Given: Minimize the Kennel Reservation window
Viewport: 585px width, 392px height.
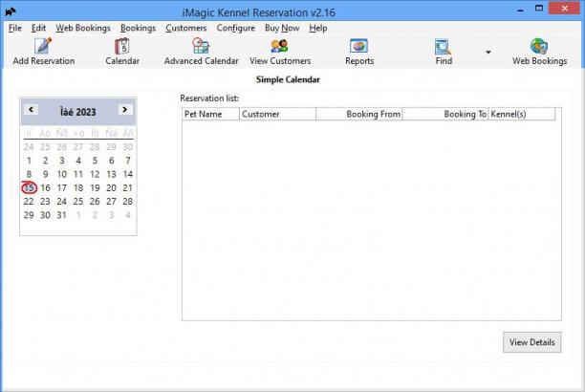Looking at the screenshot, I should 520,11.
